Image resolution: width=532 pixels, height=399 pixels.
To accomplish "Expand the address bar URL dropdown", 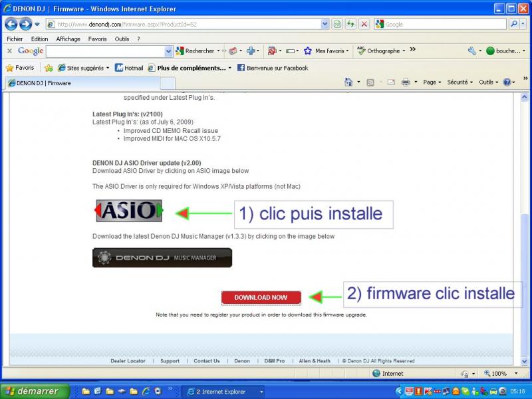I will click(x=325, y=24).
